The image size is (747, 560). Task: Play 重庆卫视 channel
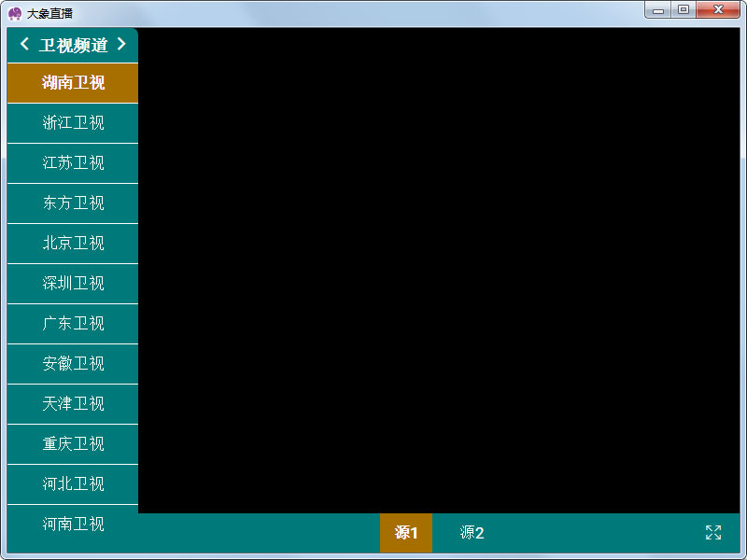point(73,444)
